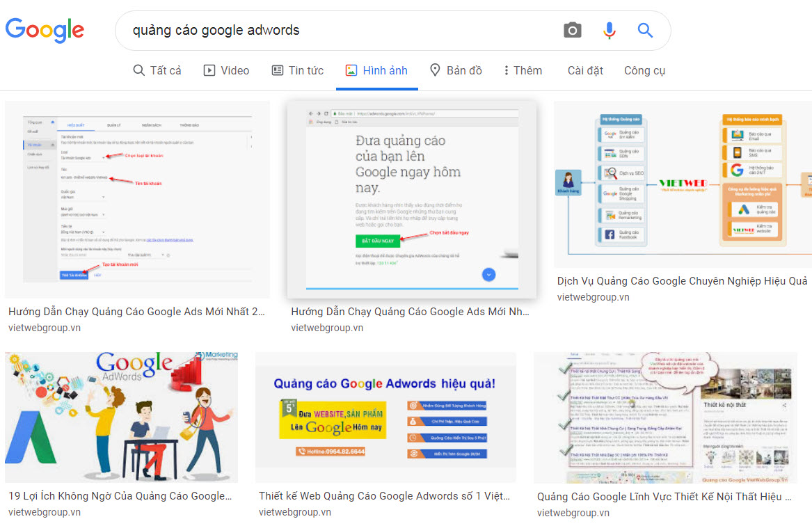Image resolution: width=812 pixels, height=526 pixels.
Task: Open the 'Quảng cáo Google Adwords hiệu quả' banner
Action: click(385, 417)
